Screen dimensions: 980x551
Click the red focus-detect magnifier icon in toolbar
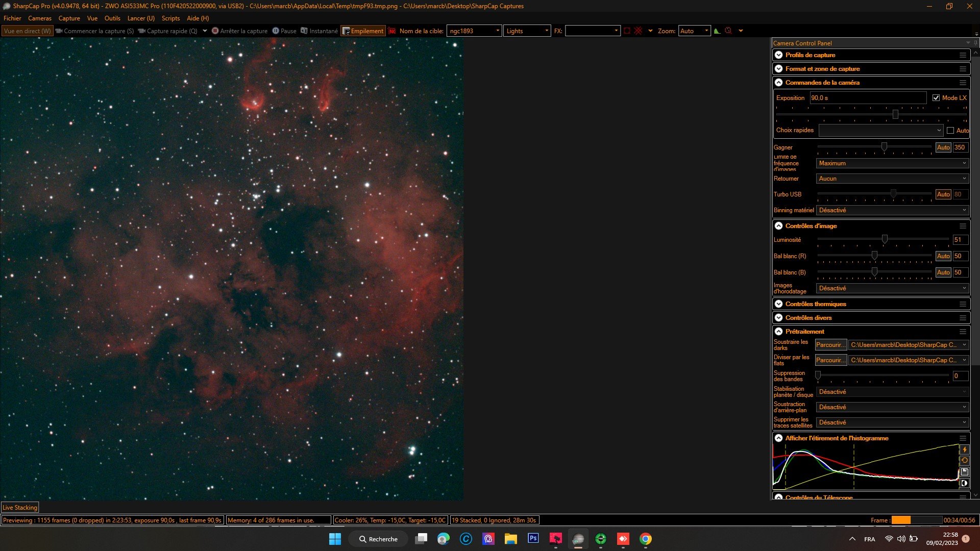coord(728,31)
